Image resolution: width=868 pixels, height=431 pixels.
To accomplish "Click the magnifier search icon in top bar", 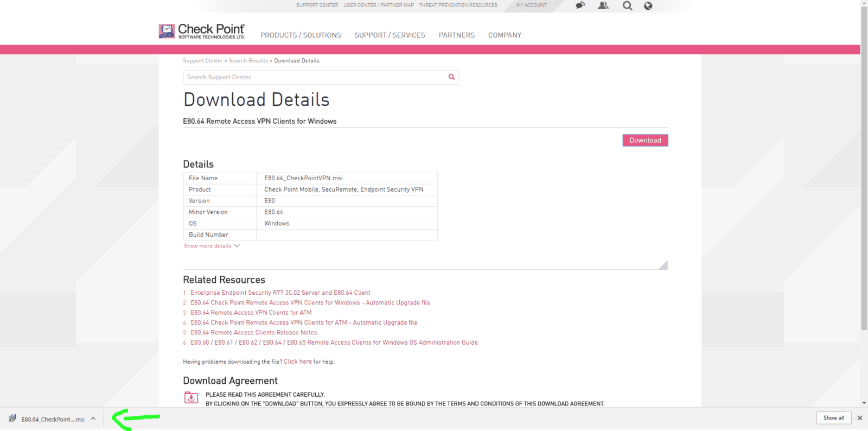I will coord(627,5).
